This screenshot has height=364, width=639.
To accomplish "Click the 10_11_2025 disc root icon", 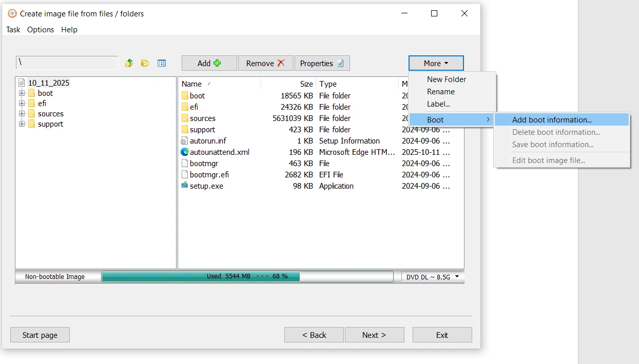I will pyautogui.click(x=22, y=83).
